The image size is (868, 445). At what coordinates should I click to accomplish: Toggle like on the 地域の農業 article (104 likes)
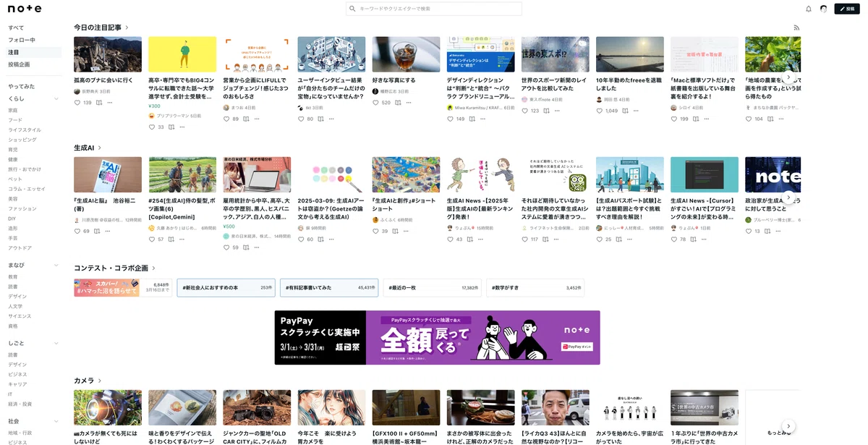[x=749, y=119]
